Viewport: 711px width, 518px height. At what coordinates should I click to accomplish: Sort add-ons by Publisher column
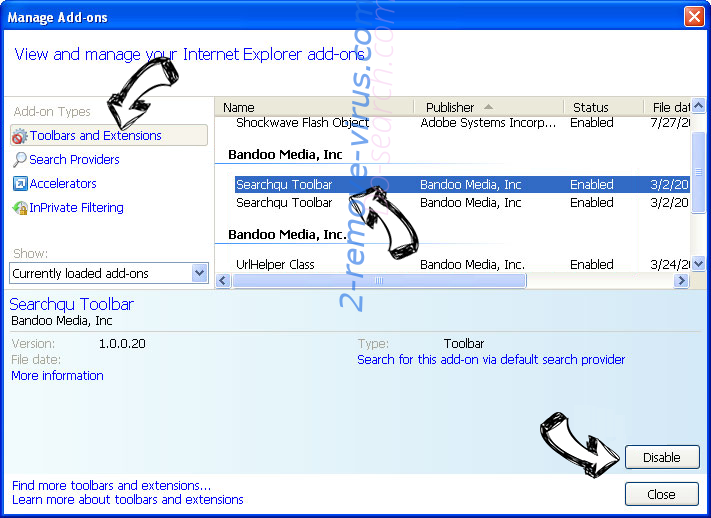tap(488, 108)
